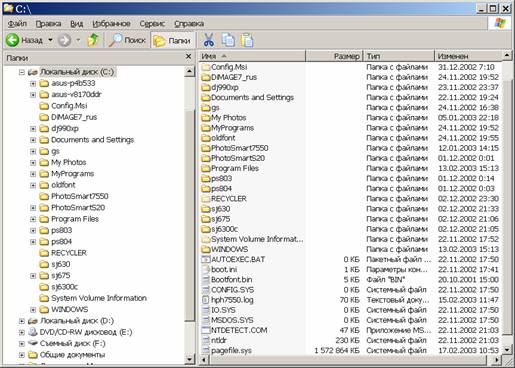Select Bootfont.bin file icon
Viewport: 515px width, 368px height.
click(205, 280)
